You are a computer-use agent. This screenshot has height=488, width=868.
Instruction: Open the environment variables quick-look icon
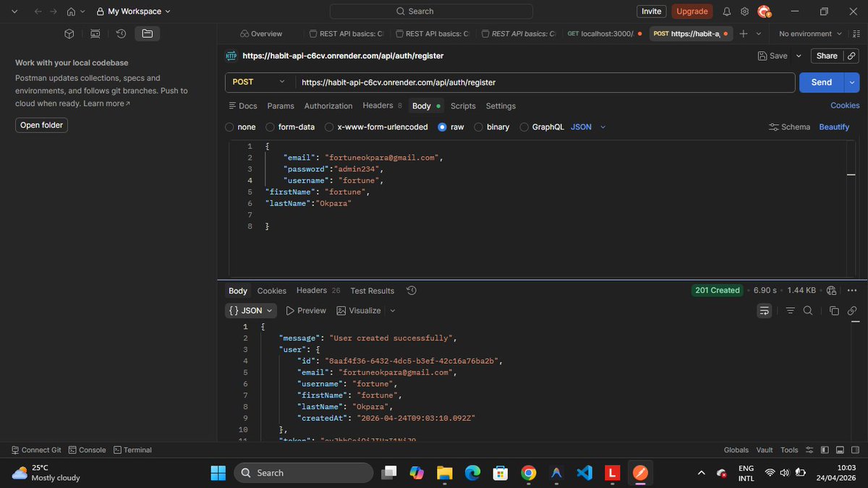[x=856, y=34]
